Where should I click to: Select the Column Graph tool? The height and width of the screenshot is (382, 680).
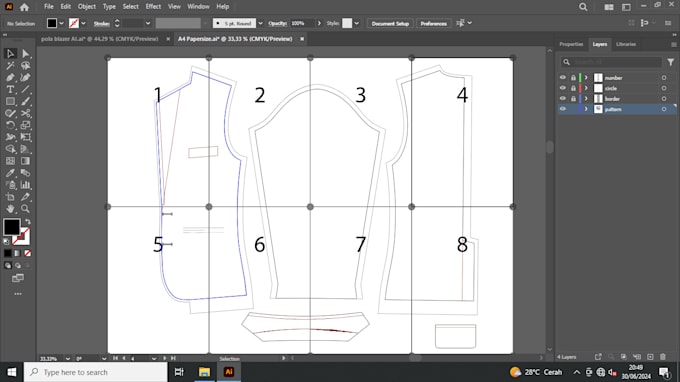pos(26,185)
